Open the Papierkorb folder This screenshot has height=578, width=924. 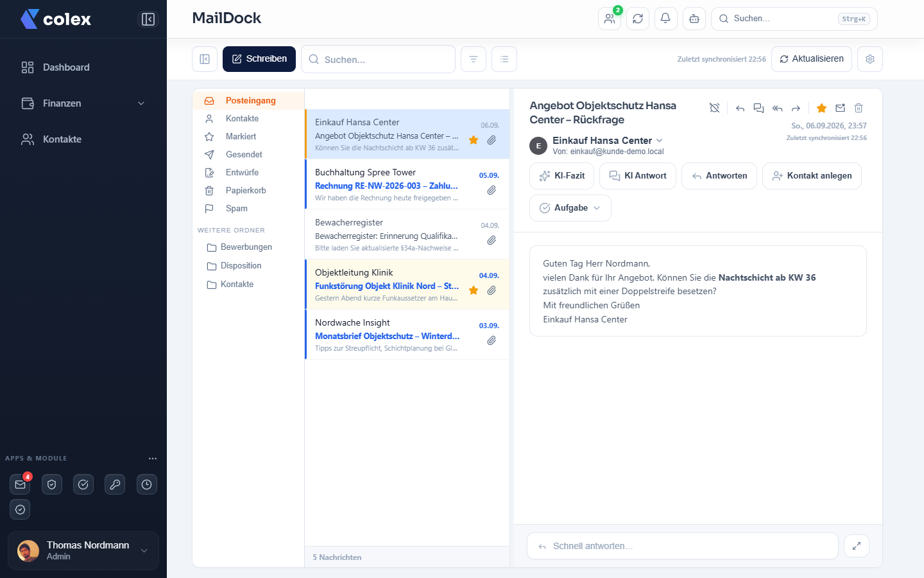248,190
